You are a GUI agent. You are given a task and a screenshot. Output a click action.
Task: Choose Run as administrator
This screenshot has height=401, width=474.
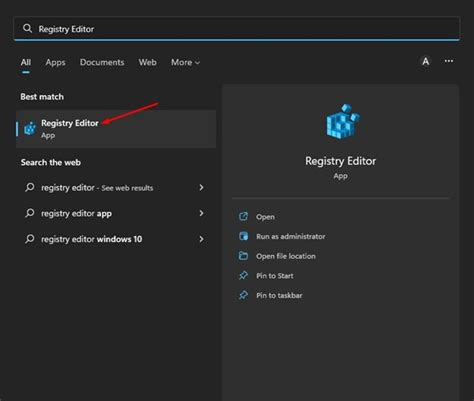click(291, 236)
